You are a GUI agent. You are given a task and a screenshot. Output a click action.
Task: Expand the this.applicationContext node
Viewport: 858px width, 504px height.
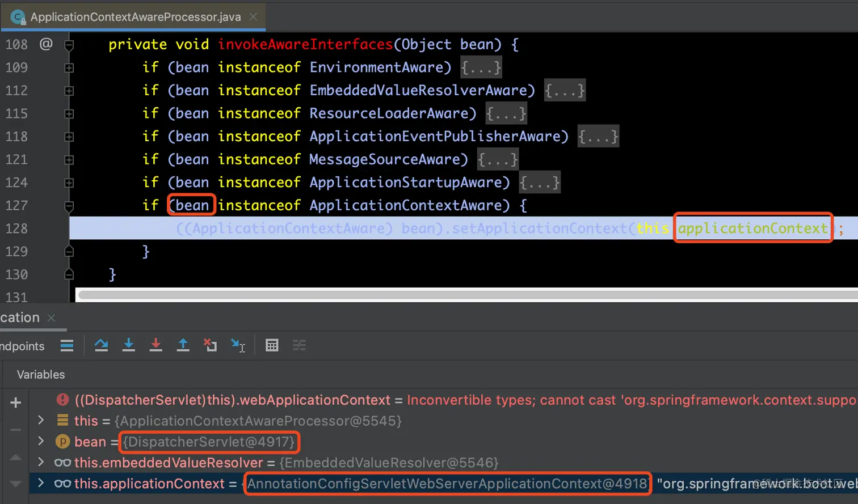(40, 483)
